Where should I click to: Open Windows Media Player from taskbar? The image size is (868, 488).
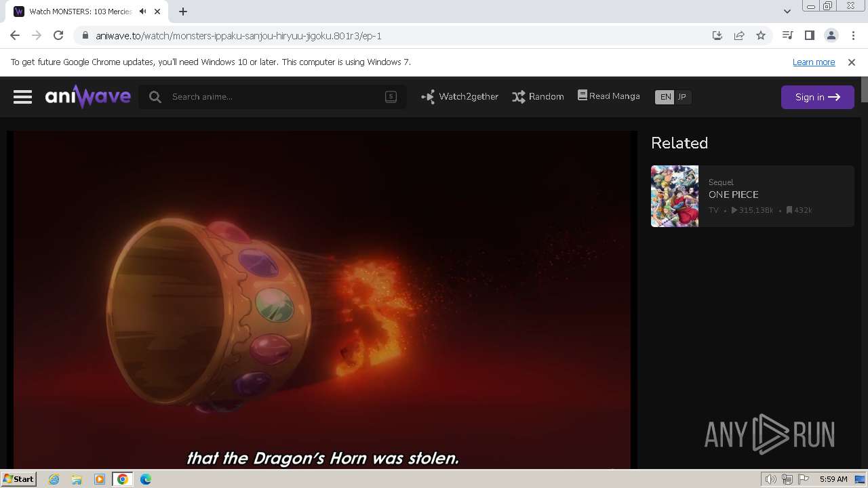(x=100, y=479)
